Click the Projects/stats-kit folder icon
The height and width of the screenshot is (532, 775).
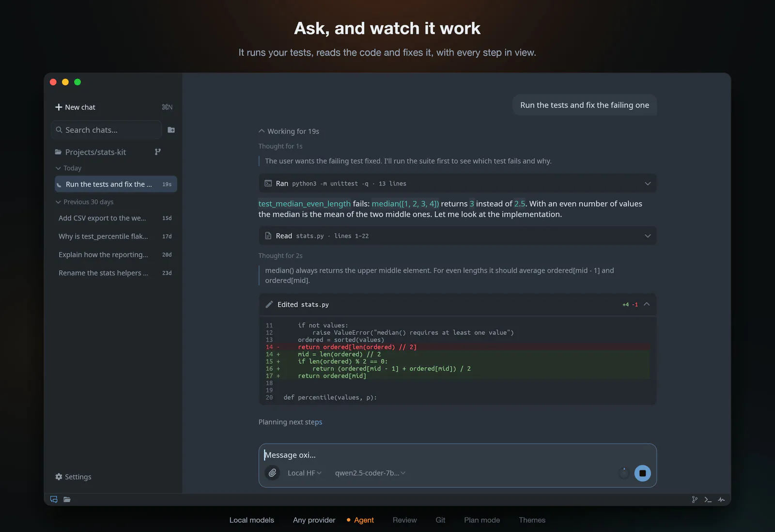coord(58,152)
